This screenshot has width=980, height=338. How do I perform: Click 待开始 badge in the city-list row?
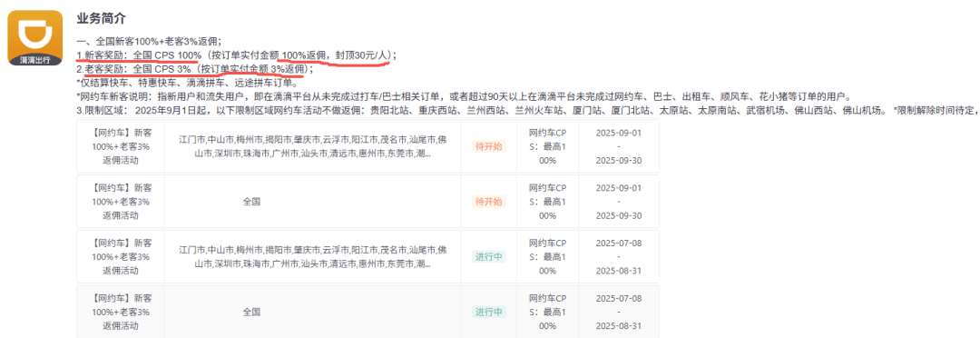pyautogui.click(x=489, y=146)
